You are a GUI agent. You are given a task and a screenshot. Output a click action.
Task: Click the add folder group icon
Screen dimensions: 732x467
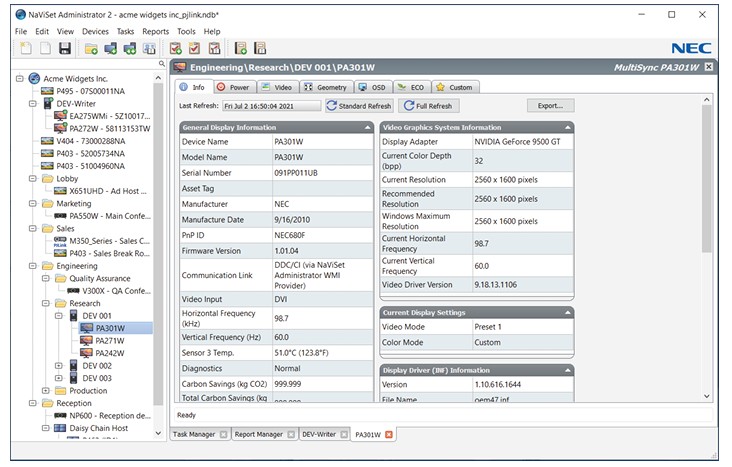(x=93, y=48)
